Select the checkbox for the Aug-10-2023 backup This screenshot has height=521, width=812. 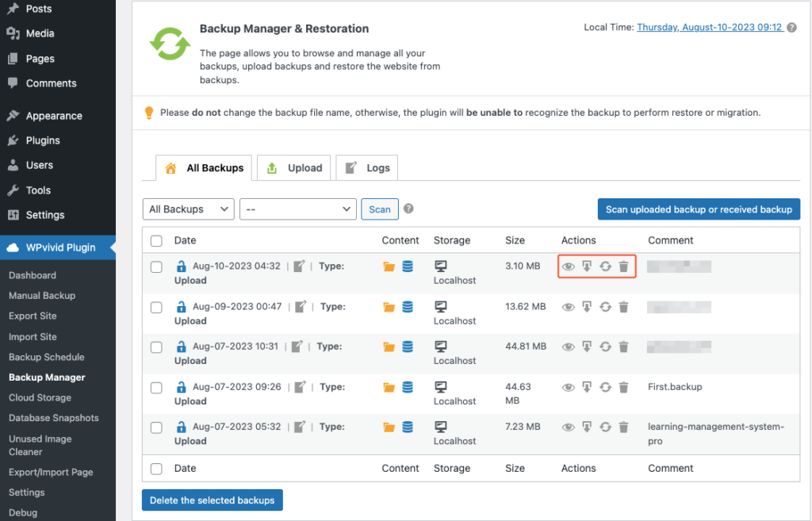pyautogui.click(x=156, y=266)
